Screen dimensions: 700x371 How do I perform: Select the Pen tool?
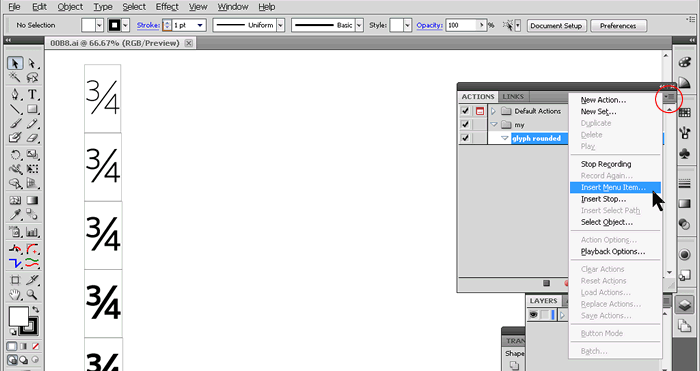coord(15,94)
